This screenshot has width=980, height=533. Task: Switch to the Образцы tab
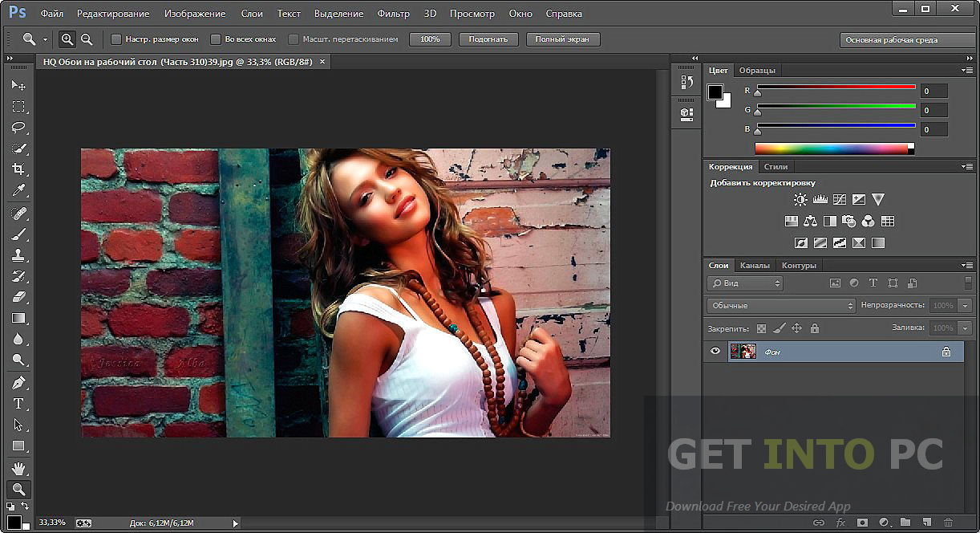[758, 71]
